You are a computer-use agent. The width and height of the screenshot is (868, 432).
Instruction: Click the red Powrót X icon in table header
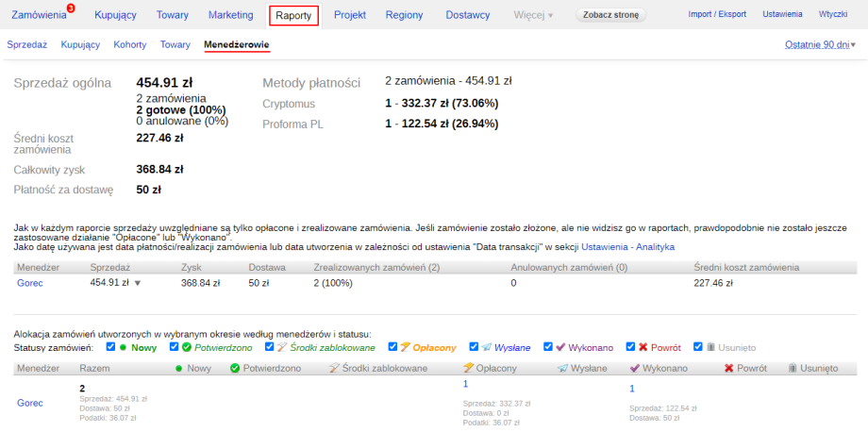728,368
